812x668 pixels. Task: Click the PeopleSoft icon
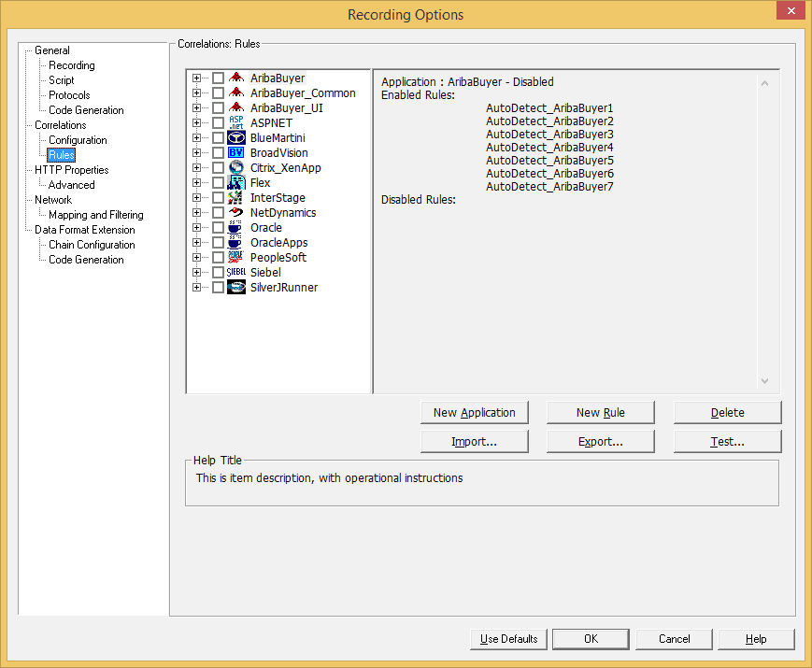tap(236, 257)
